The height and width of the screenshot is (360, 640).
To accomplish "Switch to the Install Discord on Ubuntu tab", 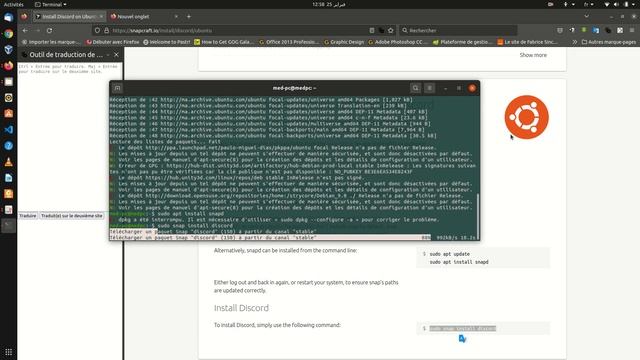I will pos(69,17).
